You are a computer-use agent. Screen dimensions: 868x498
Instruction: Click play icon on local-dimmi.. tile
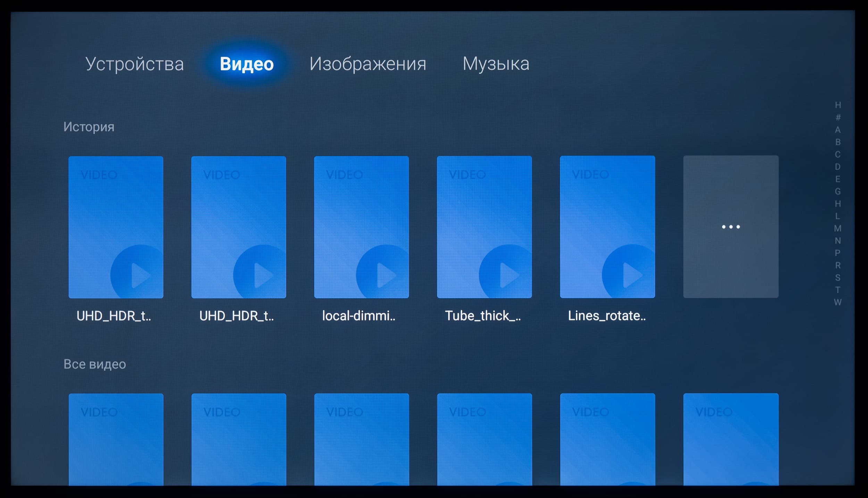tap(385, 275)
